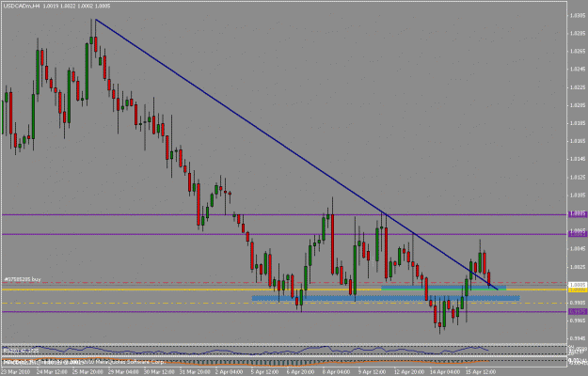Click the 0.9985 price axis label
588x376 pixels.
pos(578,303)
